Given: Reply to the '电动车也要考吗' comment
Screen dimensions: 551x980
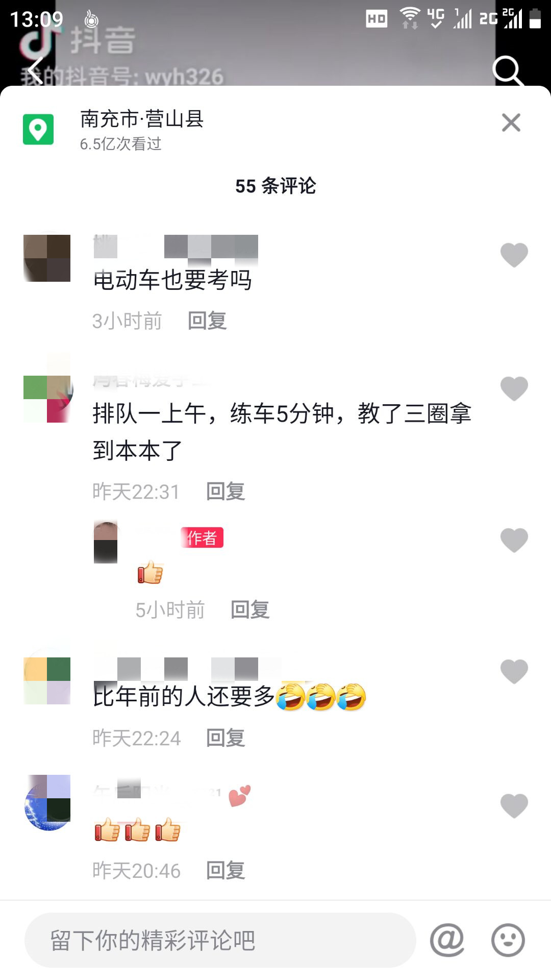Looking at the screenshot, I should point(207,321).
